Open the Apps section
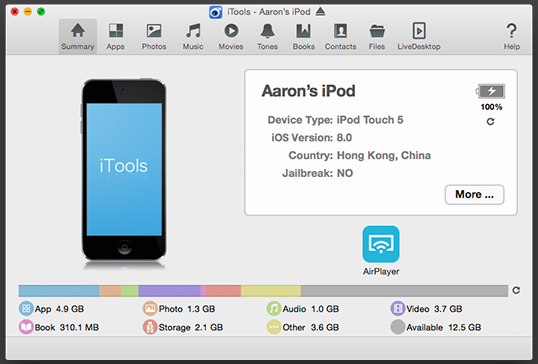The image size is (538, 364). coord(115,36)
